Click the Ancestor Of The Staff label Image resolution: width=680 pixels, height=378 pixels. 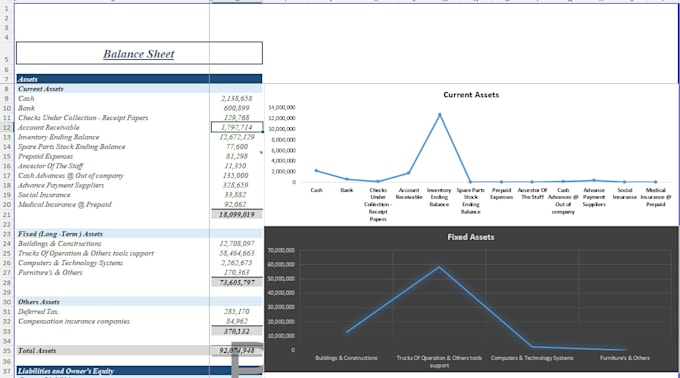coord(50,166)
